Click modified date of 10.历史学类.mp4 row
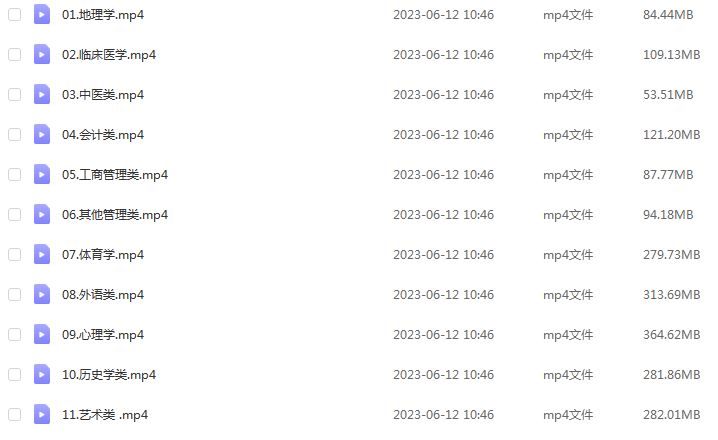 tap(443, 375)
